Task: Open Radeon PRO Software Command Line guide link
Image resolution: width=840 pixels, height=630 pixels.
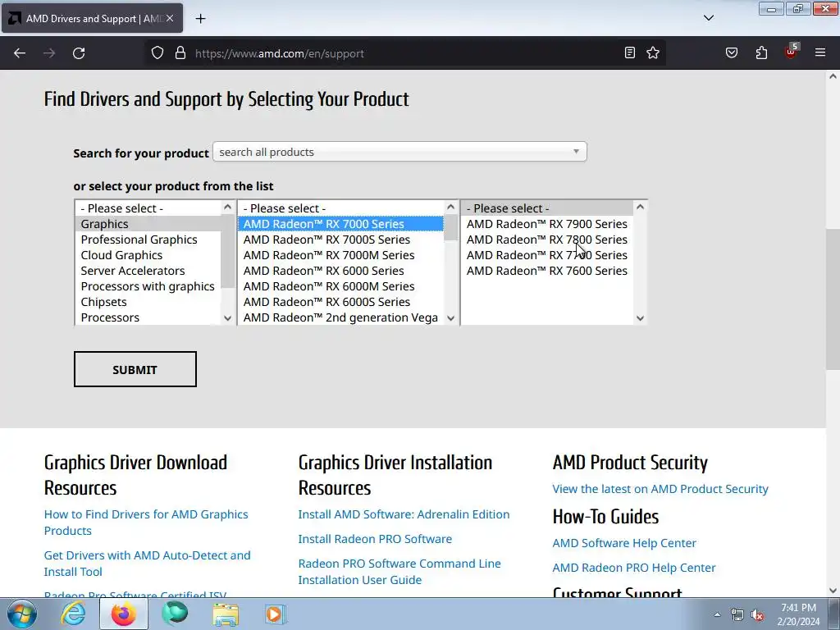Action: 399,572
